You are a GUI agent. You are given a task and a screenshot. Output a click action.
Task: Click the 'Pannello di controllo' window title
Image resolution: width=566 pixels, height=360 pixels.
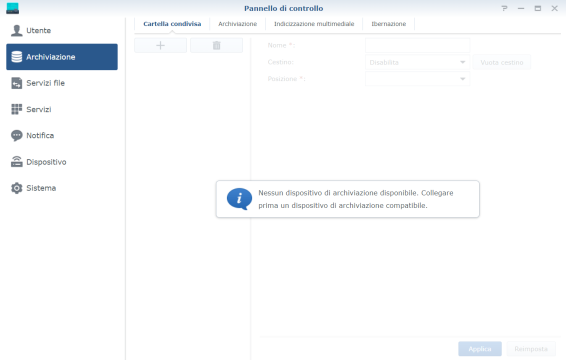284,8
